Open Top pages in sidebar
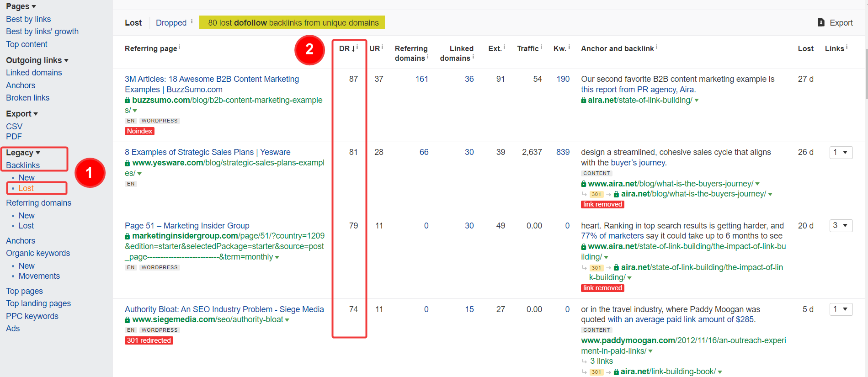 24,291
